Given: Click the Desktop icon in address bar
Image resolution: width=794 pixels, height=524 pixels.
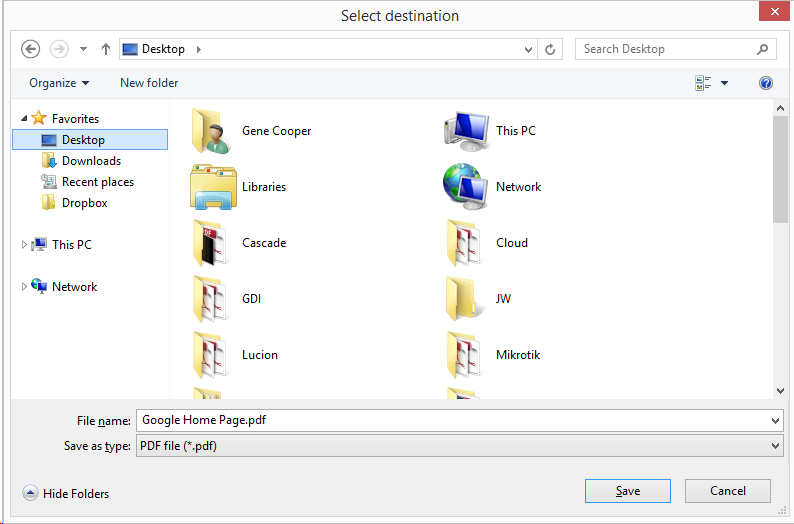Looking at the screenshot, I should click(130, 49).
